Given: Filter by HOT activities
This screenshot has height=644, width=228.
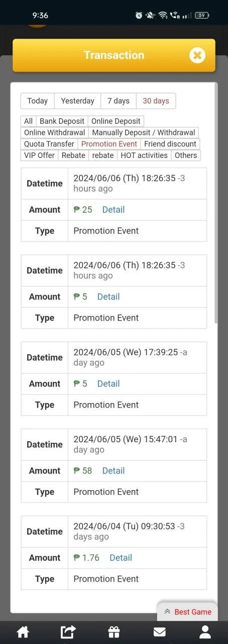Looking at the screenshot, I should tap(144, 155).
